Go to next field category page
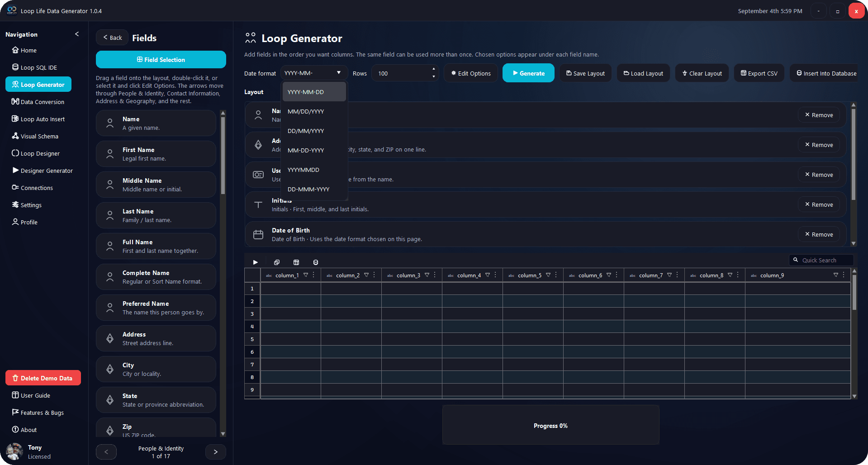Screen dimensions: 868x465 pyautogui.click(x=216, y=451)
